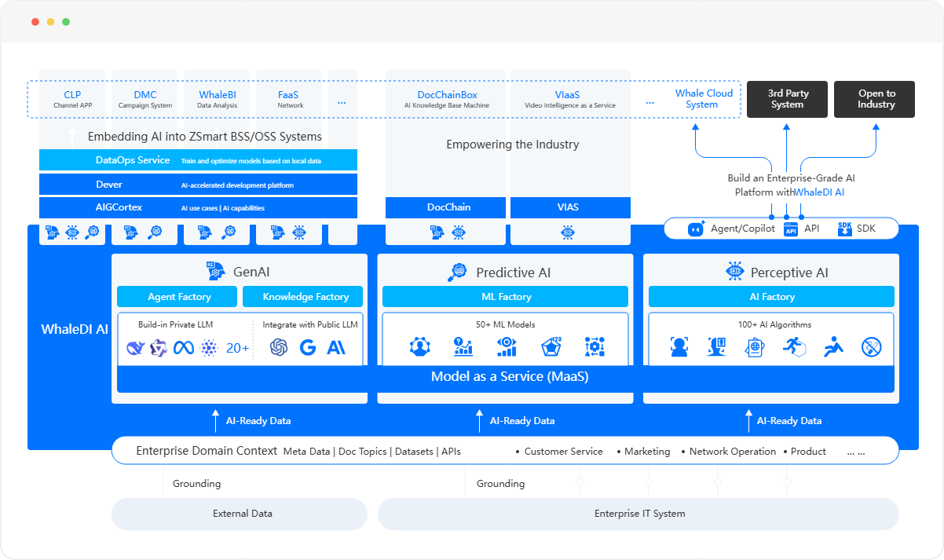944x560 pixels.
Task: Click the Marketing bullet text
Action: [647, 452]
